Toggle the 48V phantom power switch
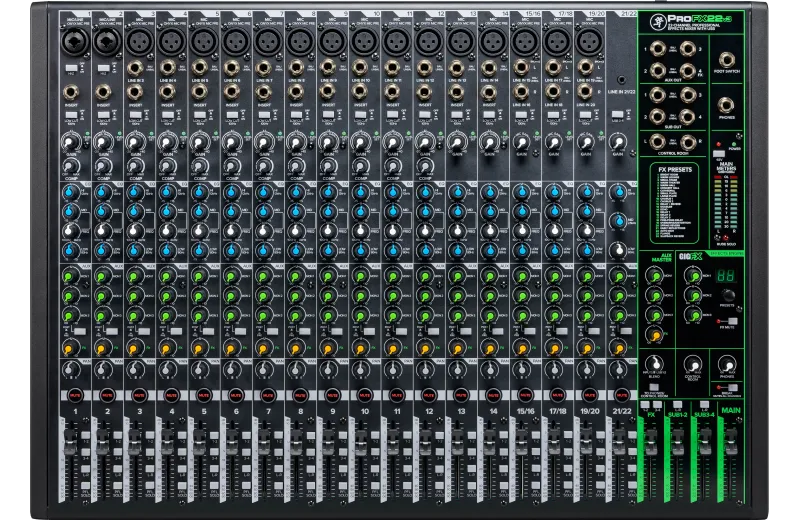800x520 pixels. tap(719, 153)
